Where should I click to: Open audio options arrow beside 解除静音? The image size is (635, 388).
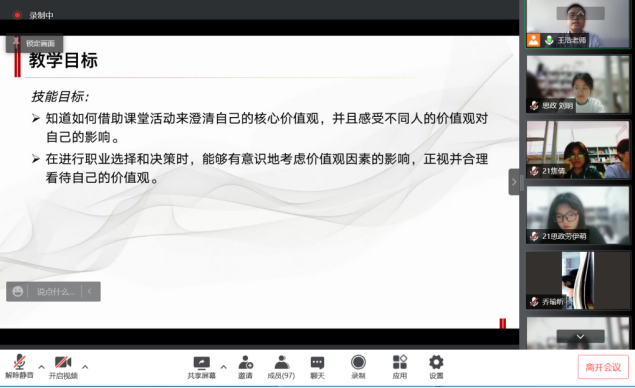point(41,367)
